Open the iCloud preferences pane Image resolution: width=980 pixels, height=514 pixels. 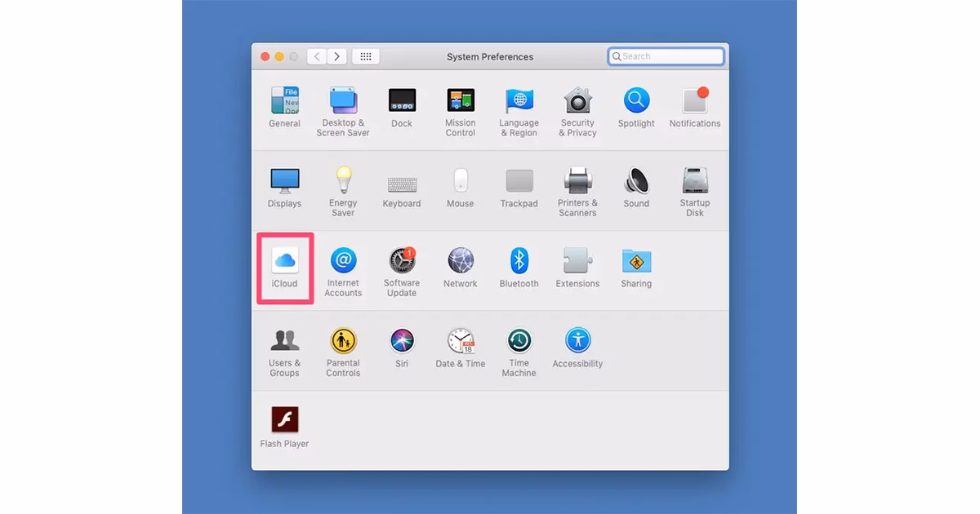[x=284, y=268]
